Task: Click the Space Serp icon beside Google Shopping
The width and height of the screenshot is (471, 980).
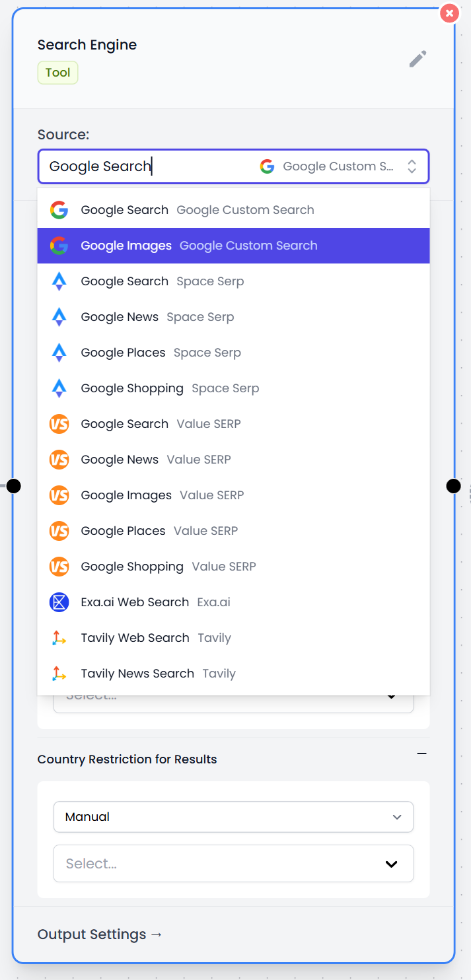Action: pos(59,388)
